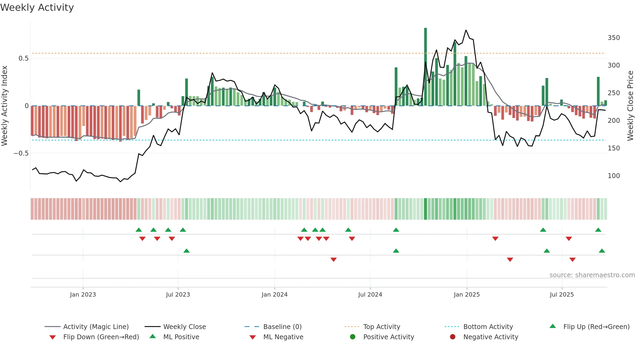Click the Flip Down red triangle legend icon
This screenshot has height=362, width=644.
53,337
